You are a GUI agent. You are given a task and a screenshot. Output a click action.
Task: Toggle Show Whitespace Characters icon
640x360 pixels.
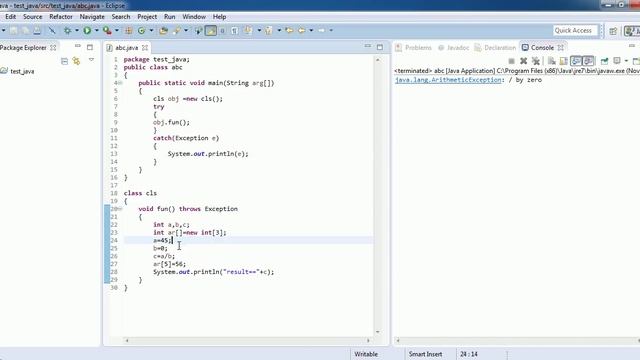click(x=235, y=30)
